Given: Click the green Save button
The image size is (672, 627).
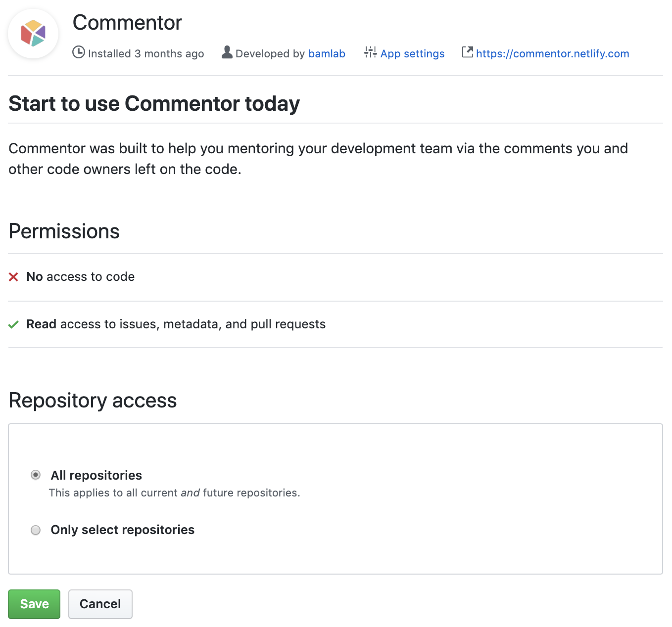Looking at the screenshot, I should 34,604.
